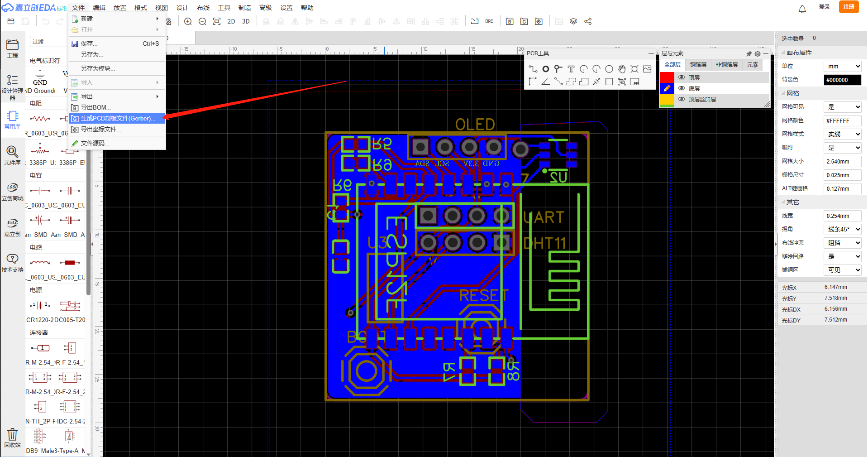Click the red 顶层 color swatch
The height and width of the screenshot is (457, 868).
pyautogui.click(x=667, y=77)
